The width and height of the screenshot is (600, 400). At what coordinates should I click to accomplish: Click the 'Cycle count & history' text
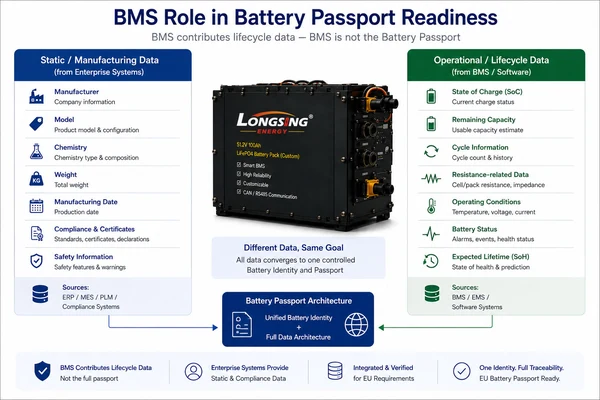482,158
